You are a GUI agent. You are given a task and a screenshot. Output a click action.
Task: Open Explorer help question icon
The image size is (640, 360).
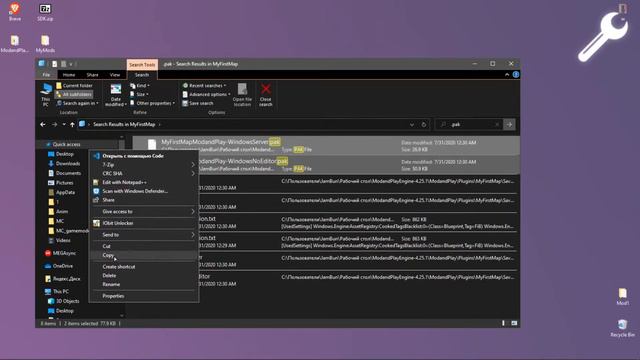click(x=516, y=75)
